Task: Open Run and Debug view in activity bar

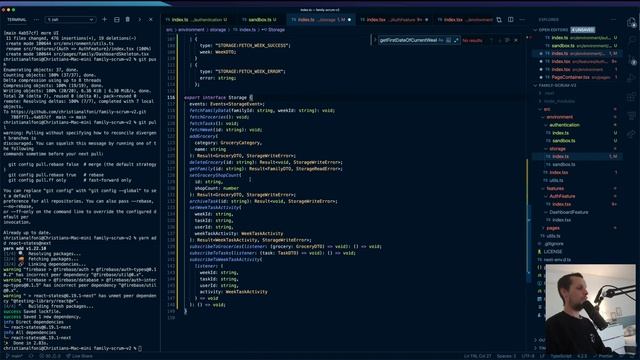Action: 632,78
